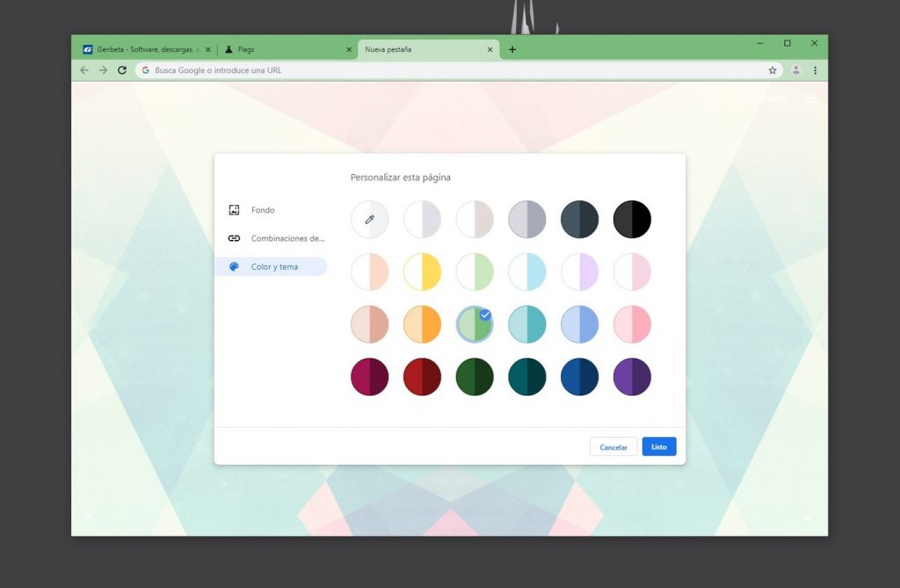This screenshot has width=900, height=588.
Task: Click the browser reload icon
Action: click(x=121, y=70)
